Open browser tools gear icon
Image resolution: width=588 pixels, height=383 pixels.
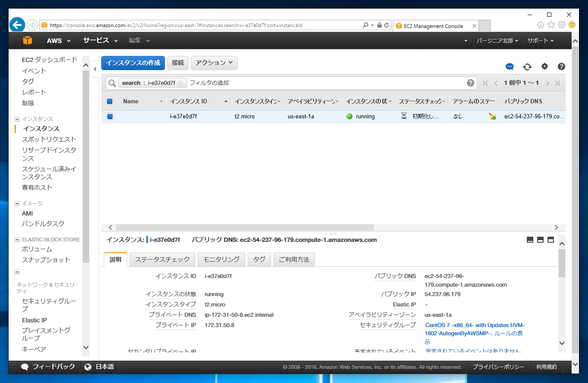[x=562, y=25]
